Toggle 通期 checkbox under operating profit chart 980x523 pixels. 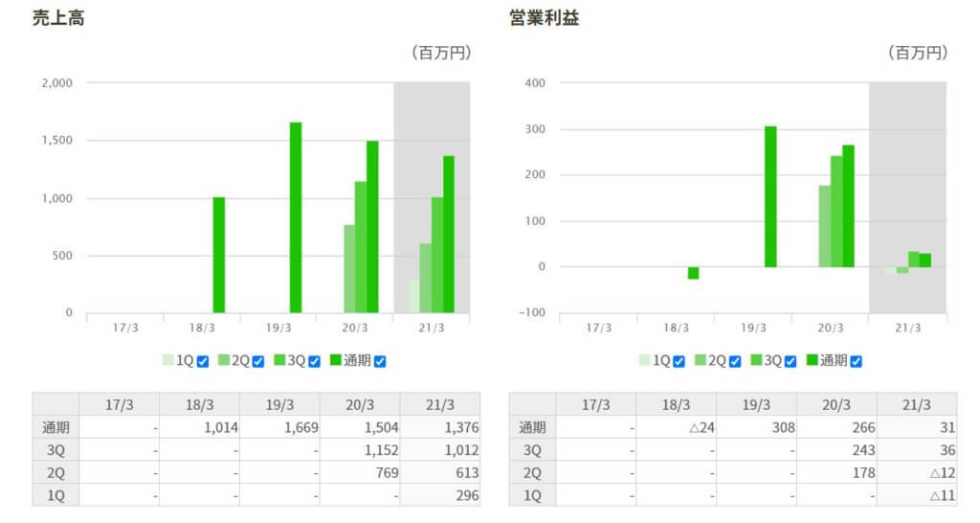tap(857, 361)
